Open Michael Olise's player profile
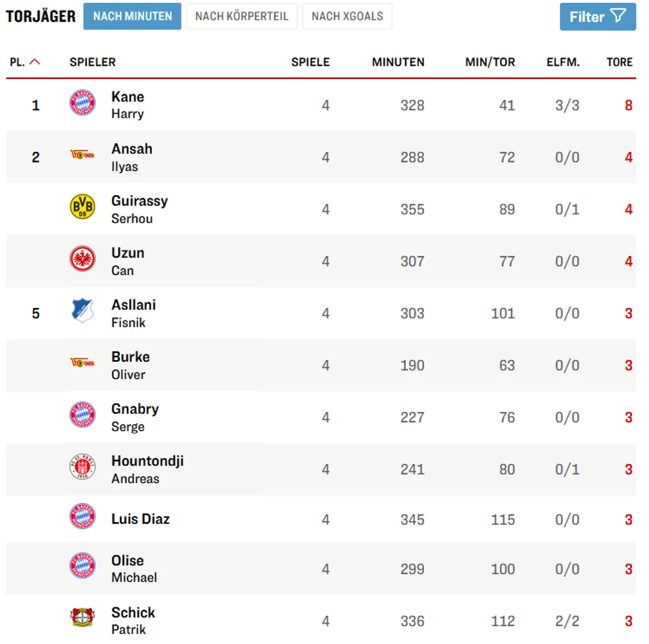This screenshot has width=649, height=644. [134, 568]
